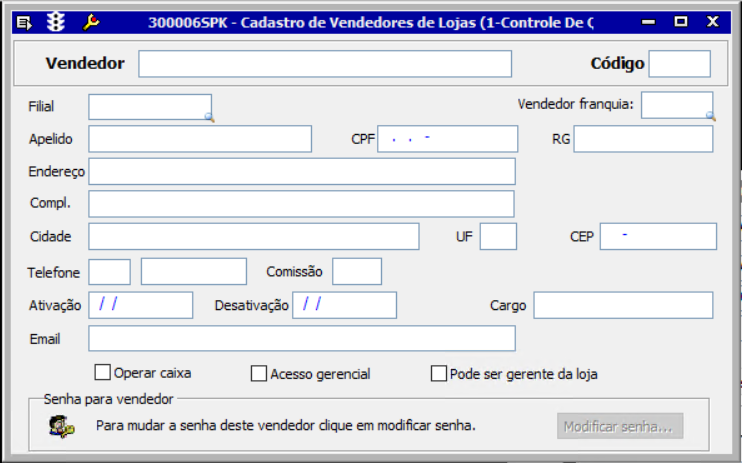Image resolution: width=742 pixels, height=463 pixels.
Task: Click the seller password key icon
Action: (62, 426)
